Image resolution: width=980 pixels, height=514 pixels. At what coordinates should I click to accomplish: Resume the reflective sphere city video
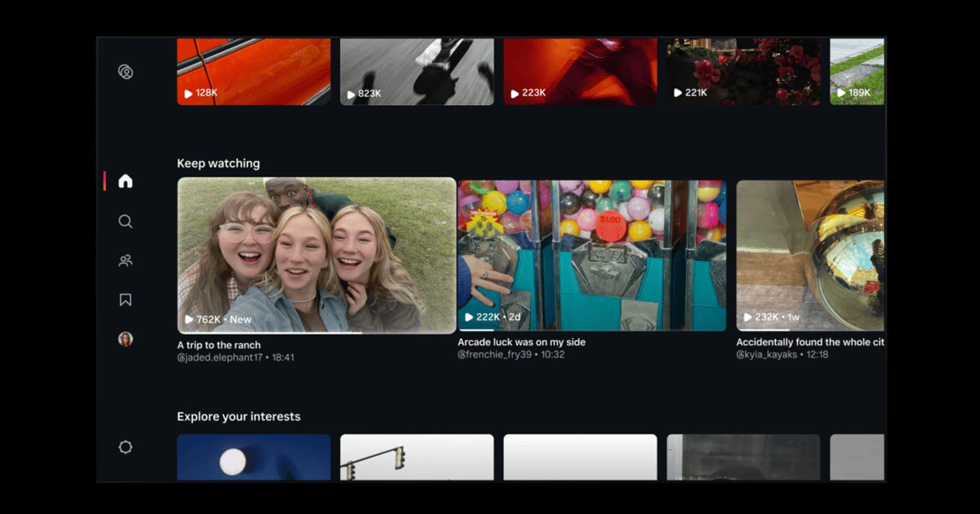pyautogui.click(x=810, y=256)
